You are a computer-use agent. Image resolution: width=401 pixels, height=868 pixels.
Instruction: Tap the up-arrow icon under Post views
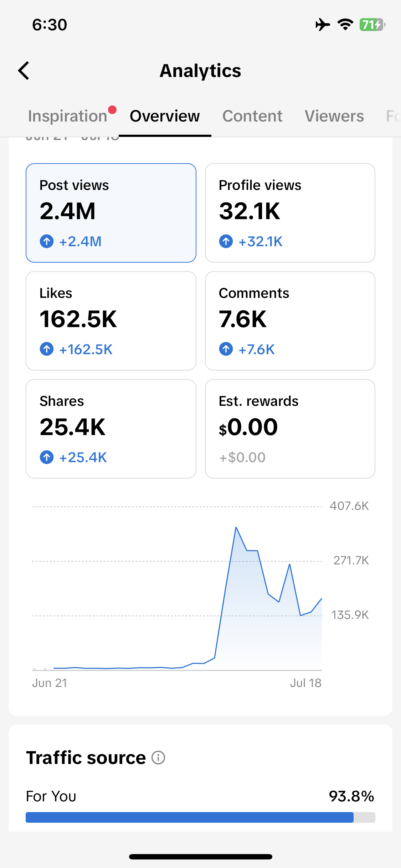tap(47, 241)
